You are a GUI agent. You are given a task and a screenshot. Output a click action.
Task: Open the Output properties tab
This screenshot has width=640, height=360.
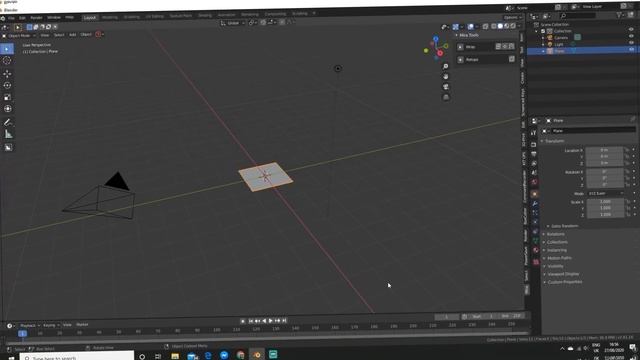click(x=534, y=154)
